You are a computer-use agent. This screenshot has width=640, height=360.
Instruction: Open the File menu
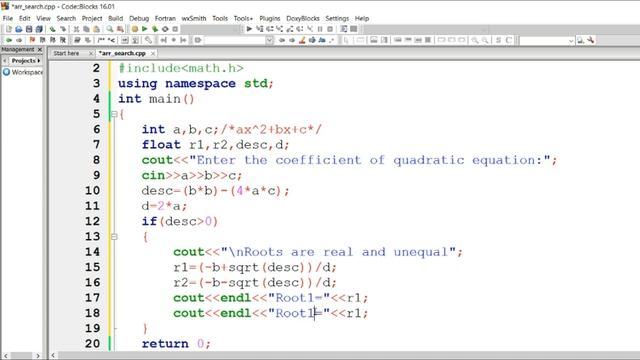click(x=8, y=18)
